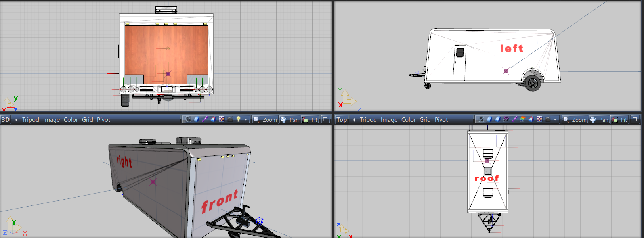Click clapperboard icon in 3D toolbar
The width and height of the screenshot is (644, 238).
(230, 119)
